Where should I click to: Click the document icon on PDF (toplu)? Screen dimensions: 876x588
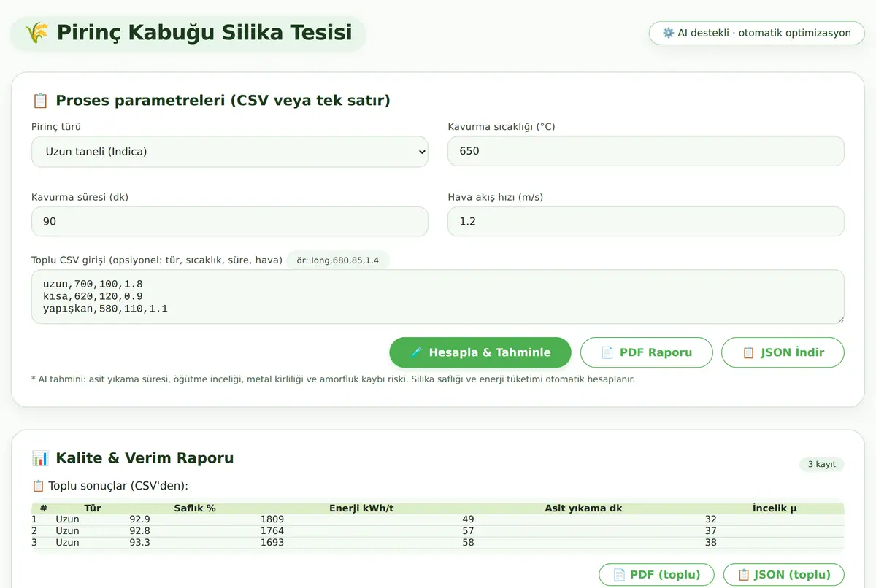[619, 575]
